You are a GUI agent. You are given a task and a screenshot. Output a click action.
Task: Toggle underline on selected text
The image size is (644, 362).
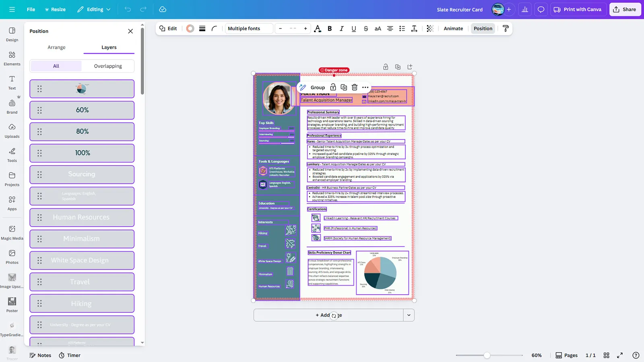[353, 29]
